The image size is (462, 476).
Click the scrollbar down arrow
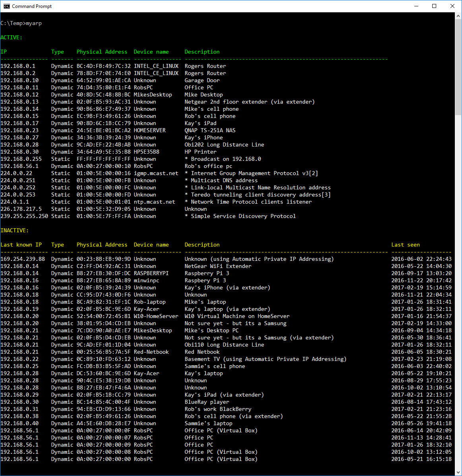coord(458,472)
